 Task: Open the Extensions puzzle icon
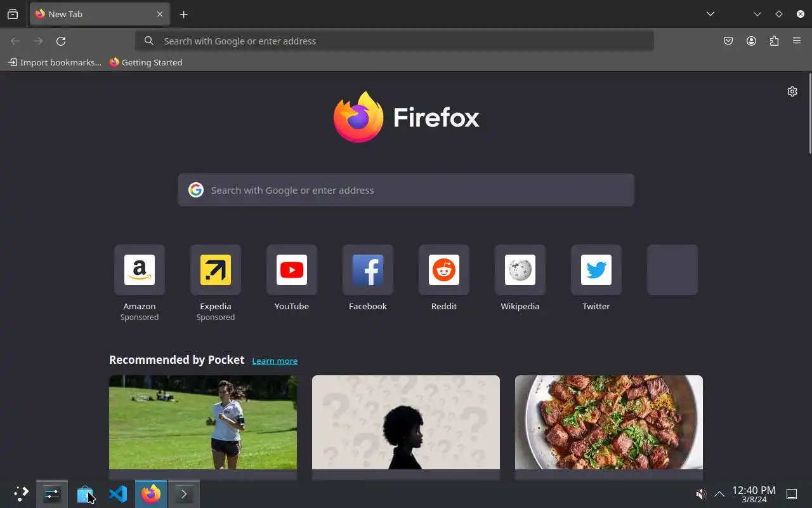click(774, 41)
